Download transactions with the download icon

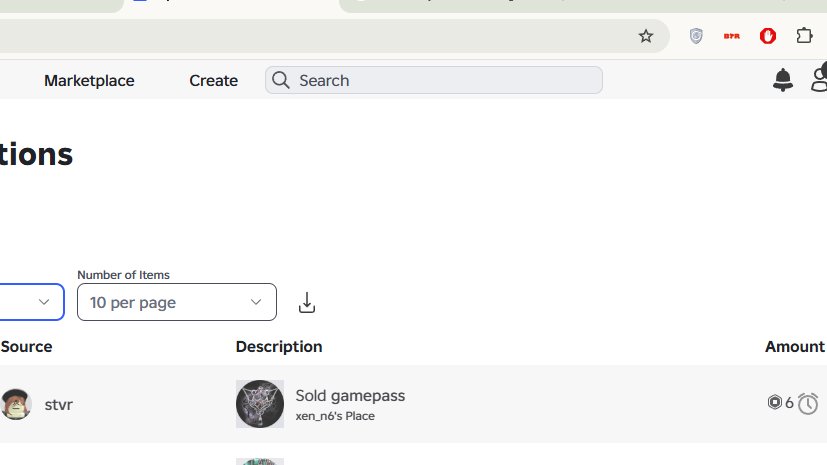point(306,303)
